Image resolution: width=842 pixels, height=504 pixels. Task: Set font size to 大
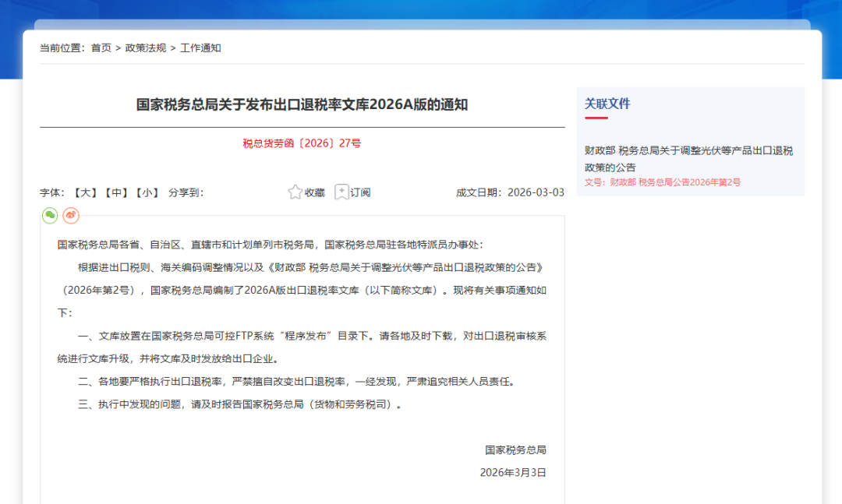[85, 192]
